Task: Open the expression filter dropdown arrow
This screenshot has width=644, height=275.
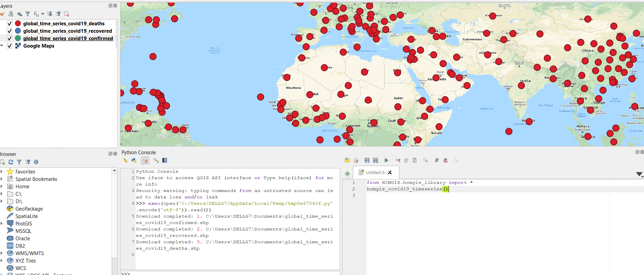Action: tap(43, 14)
